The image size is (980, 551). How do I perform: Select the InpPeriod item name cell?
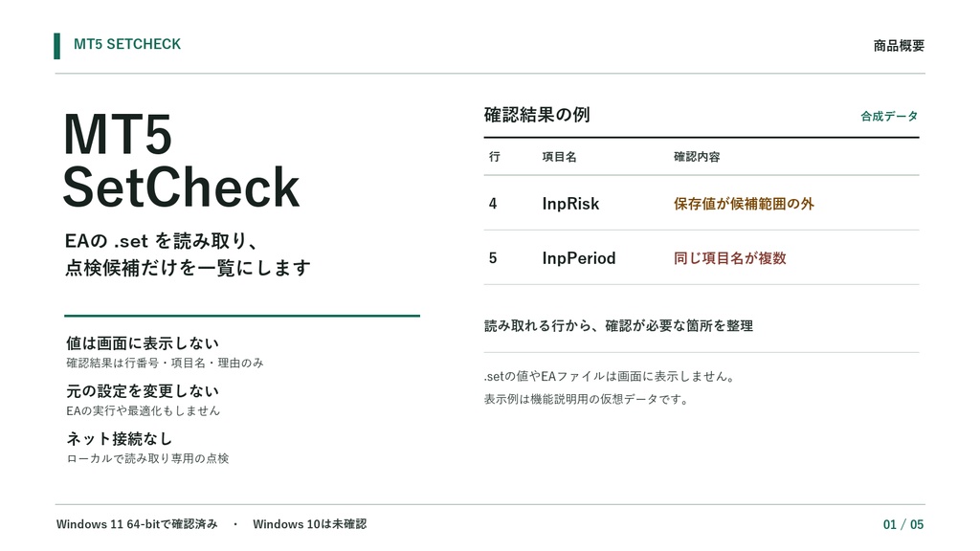(x=579, y=258)
